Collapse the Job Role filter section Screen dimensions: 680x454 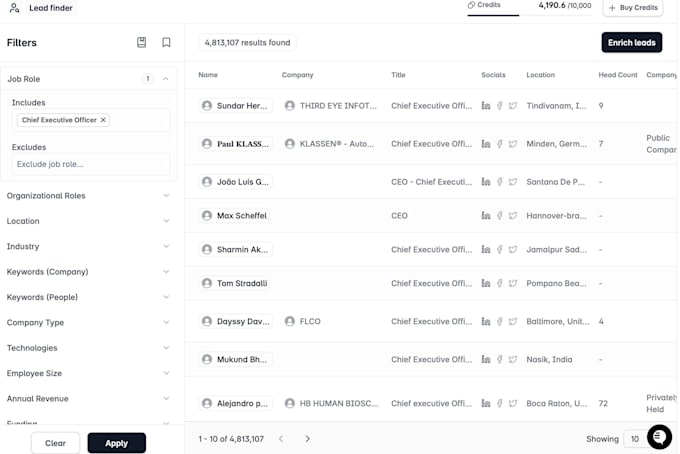pos(166,79)
